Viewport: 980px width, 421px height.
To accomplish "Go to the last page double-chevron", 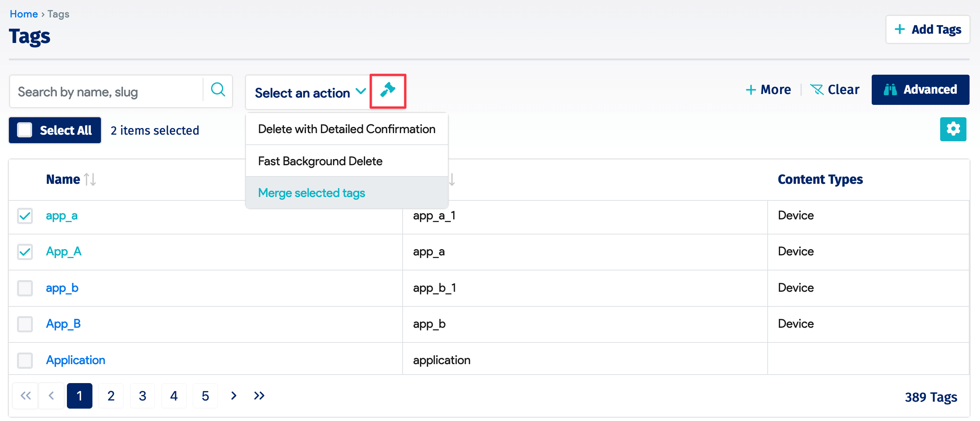I will [x=259, y=395].
